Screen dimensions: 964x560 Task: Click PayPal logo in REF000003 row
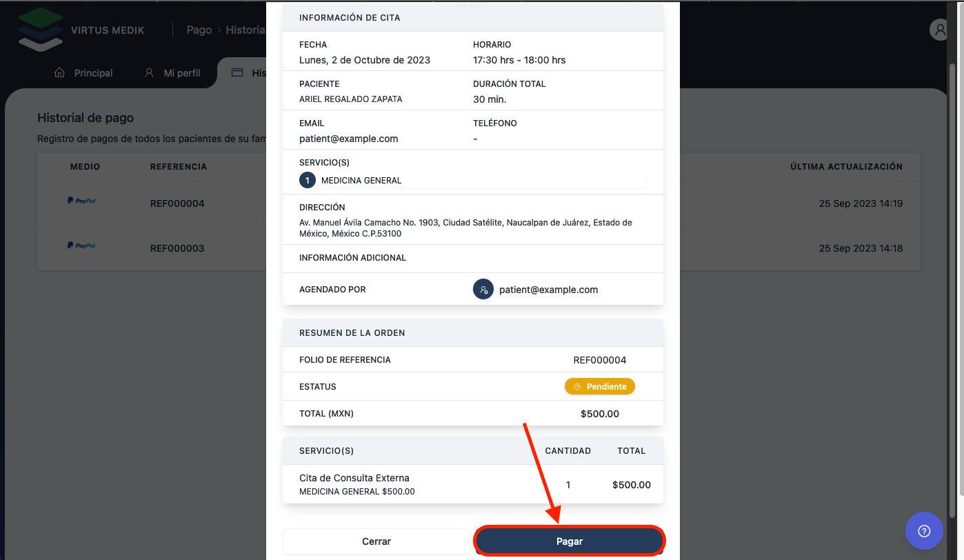81,246
